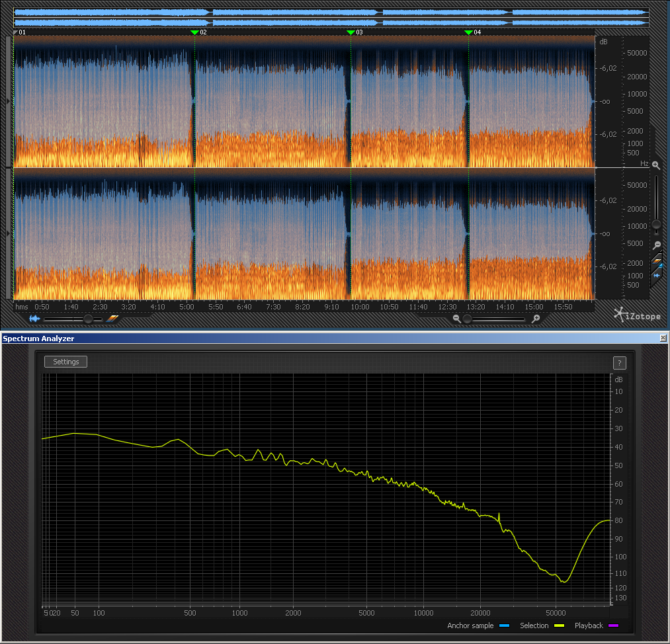Click the horizontal time zoom-in magnifier
The image size is (670, 644).
tap(536, 319)
